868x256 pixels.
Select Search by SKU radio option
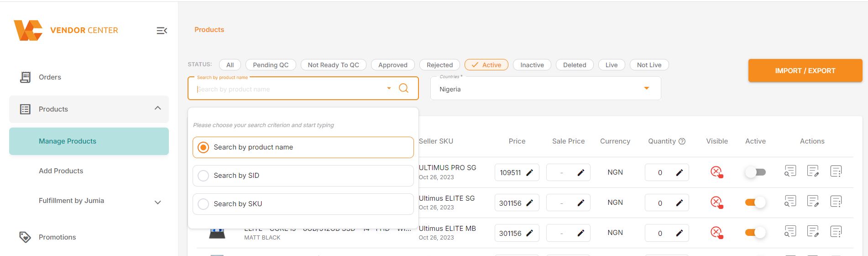[x=203, y=204]
